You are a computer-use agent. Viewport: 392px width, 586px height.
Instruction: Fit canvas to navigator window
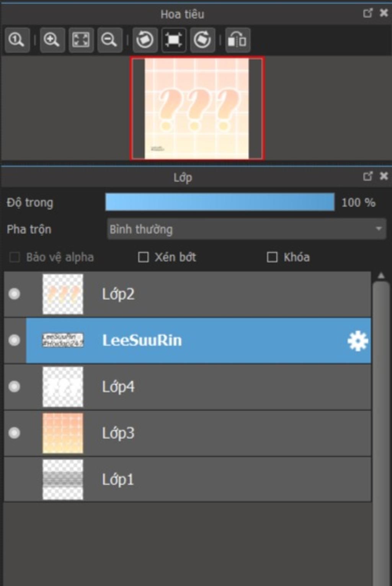tap(81, 40)
